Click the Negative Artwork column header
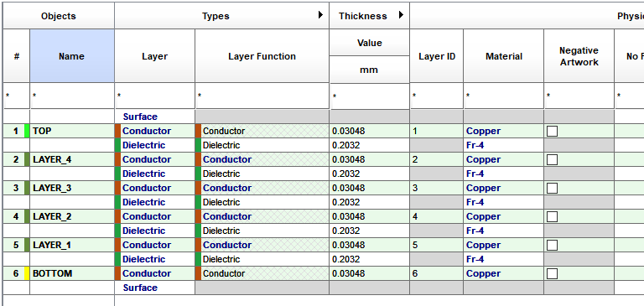Screen dimensions: 644x306 tap(579, 56)
